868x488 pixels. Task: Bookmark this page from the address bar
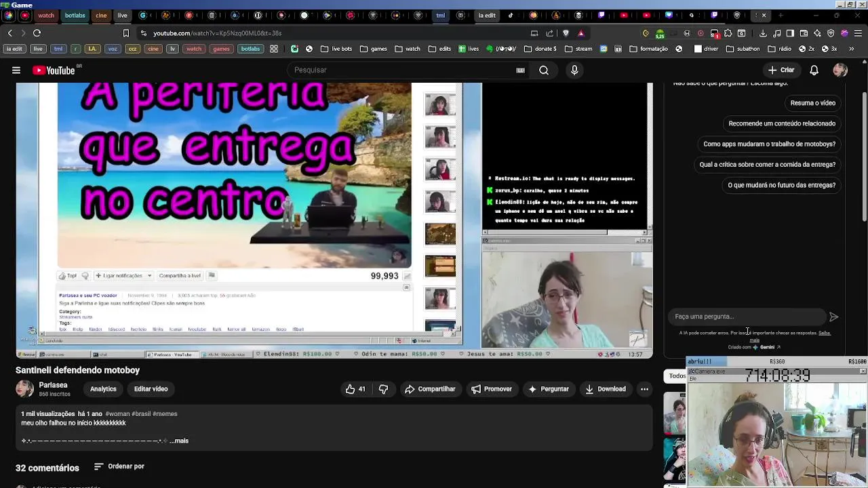tap(125, 33)
